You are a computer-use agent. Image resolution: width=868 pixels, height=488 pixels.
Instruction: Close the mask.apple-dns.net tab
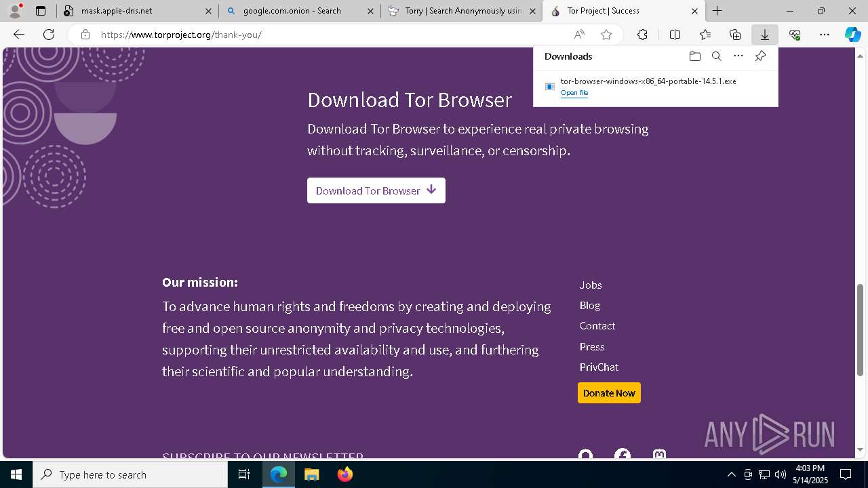208,11
